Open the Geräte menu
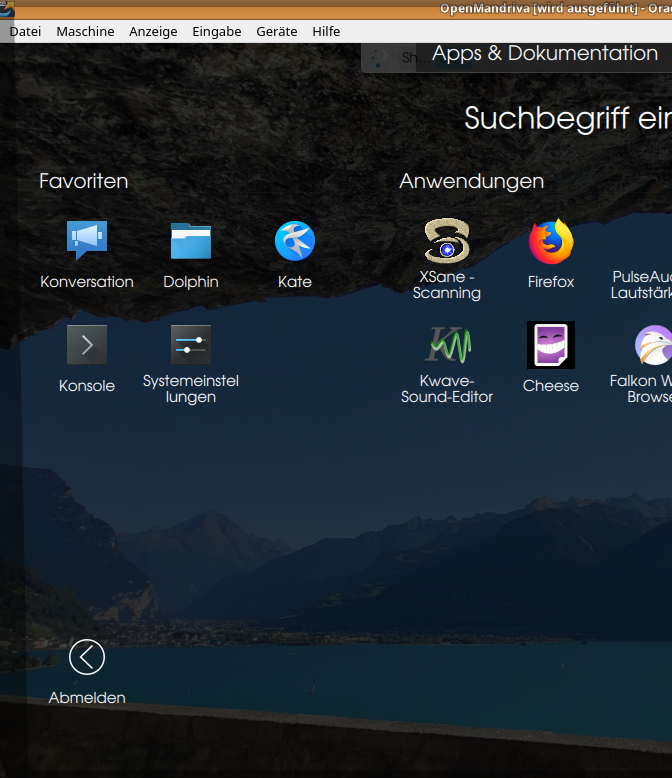Image resolution: width=672 pixels, height=778 pixels. click(x=277, y=31)
